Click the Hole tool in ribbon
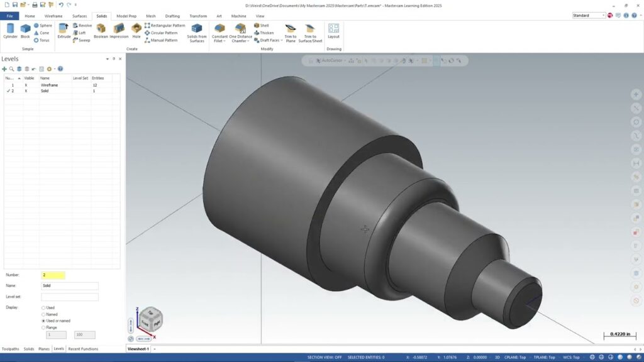 coord(136,30)
